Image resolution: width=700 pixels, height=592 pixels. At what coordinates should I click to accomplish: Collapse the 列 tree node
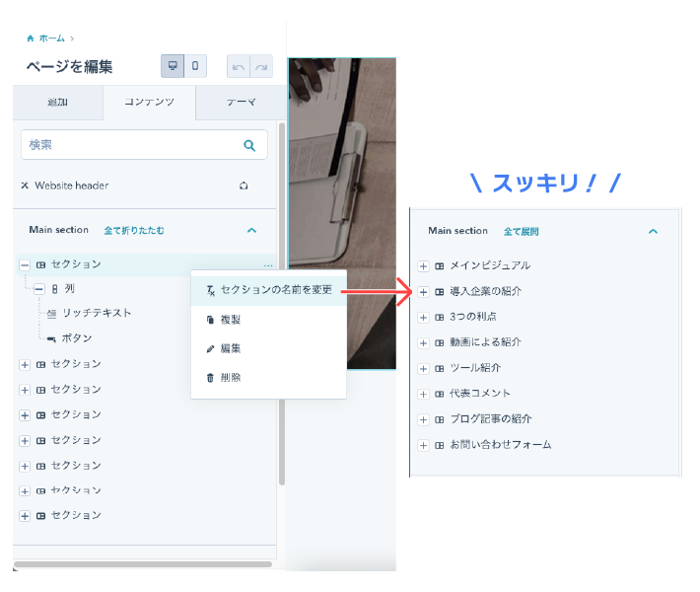coord(39,289)
